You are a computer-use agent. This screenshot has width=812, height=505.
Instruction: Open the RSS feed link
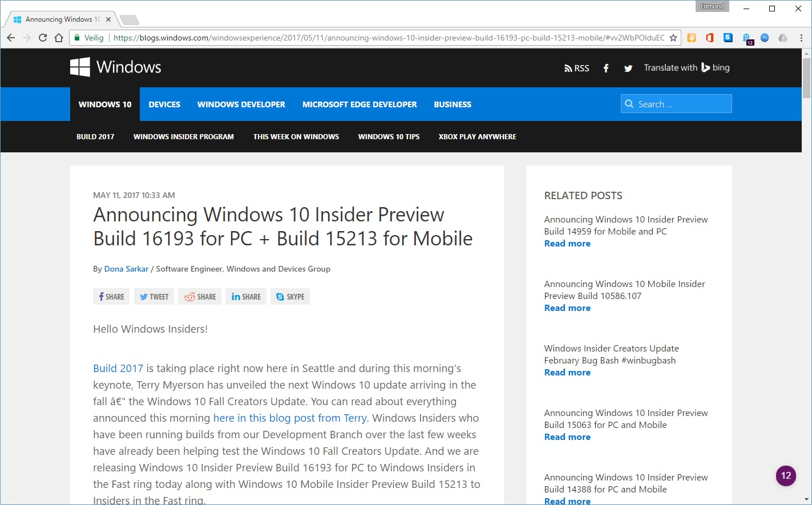coord(576,68)
